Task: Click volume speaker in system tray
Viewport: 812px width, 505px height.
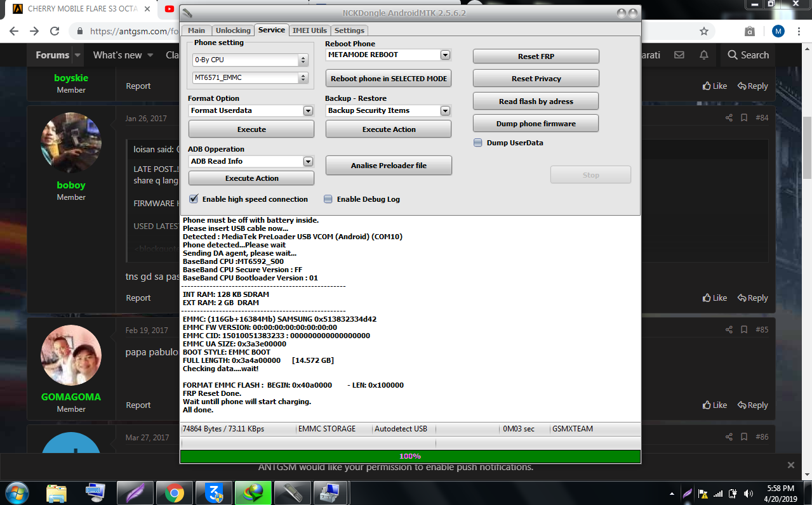Action: pyautogui.click(x=749, y=493)
